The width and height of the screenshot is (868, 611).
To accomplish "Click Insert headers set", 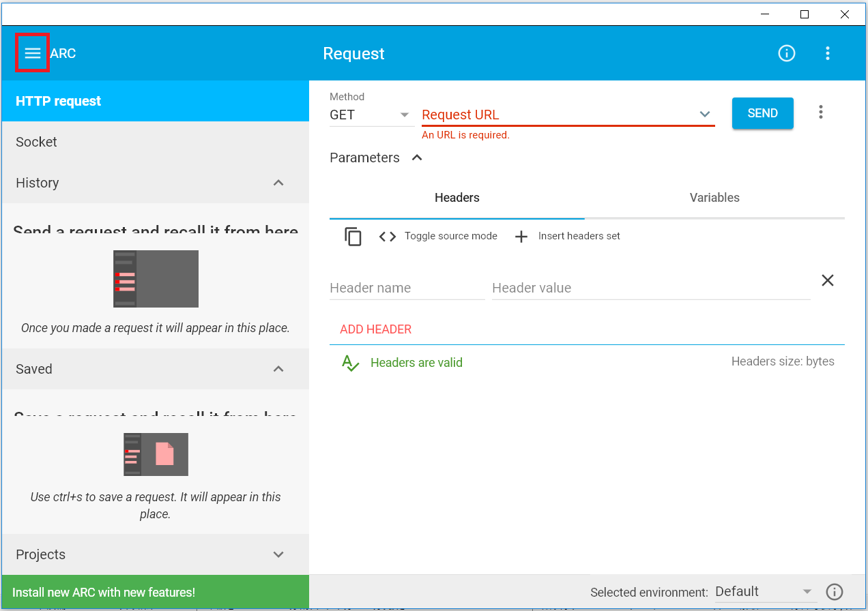I will click(567, 236).
